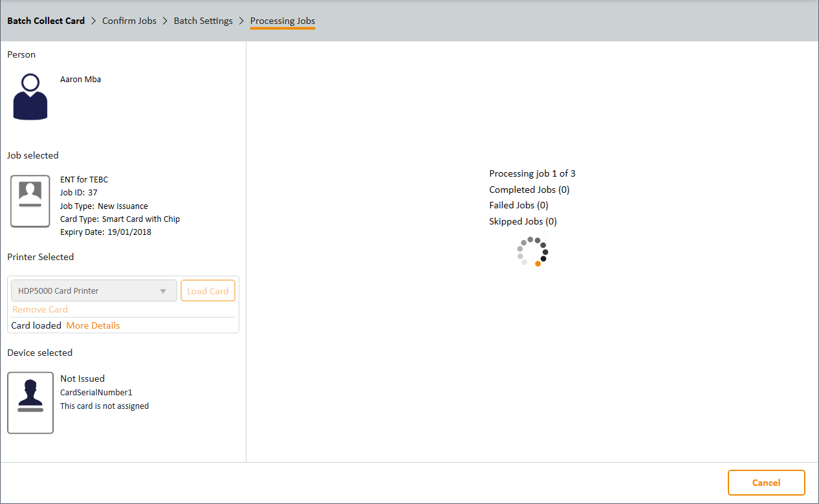Open the More Details link

[93, 325]
